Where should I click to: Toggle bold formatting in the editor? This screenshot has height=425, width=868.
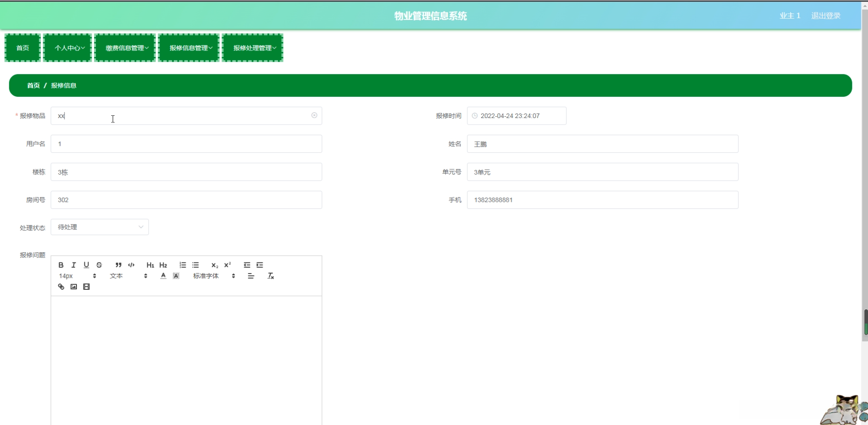pyautogui.click(x=61, y=265)
